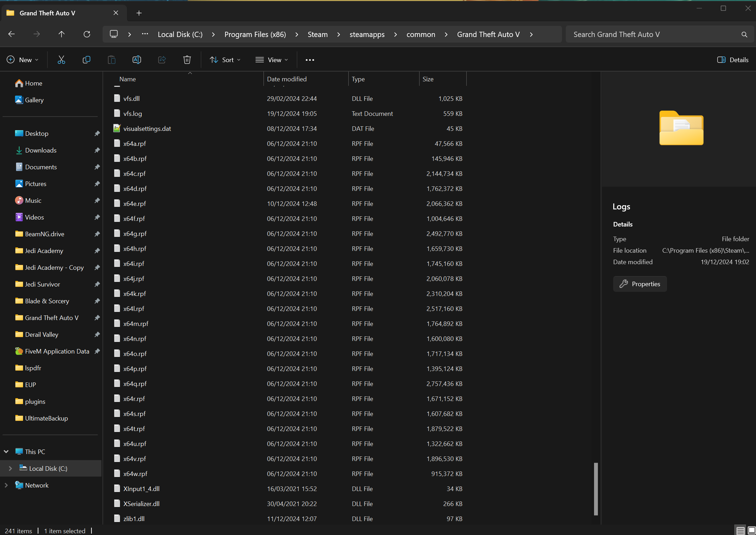Expand the Local Disk (C:) tree node
Image resolution: width=756 pixels, height=535 pixels.
point(10,468)
